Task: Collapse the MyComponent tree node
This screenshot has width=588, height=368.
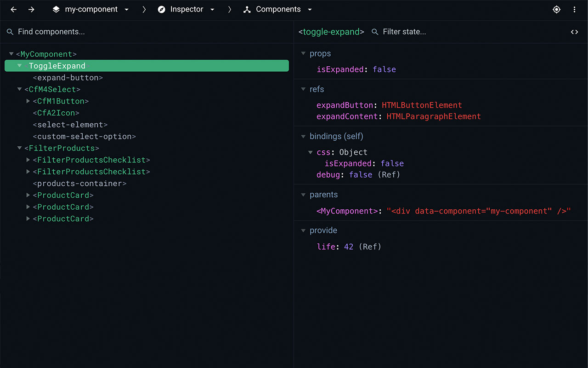Action: pyautogui.click(x=11, y=54)
